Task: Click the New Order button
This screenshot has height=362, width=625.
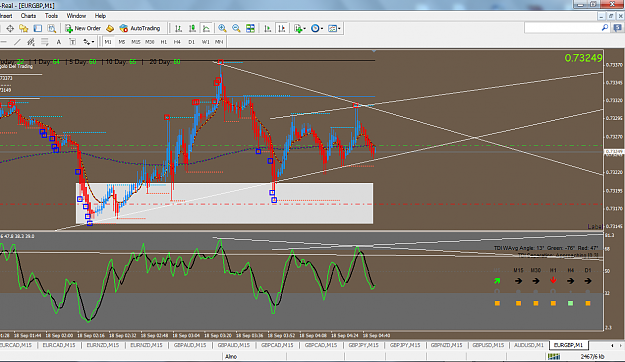Action: tap(83, 28)
